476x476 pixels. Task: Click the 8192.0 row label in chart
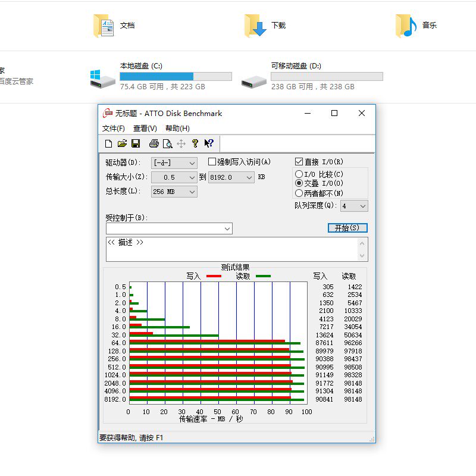(x=115, y=399)
